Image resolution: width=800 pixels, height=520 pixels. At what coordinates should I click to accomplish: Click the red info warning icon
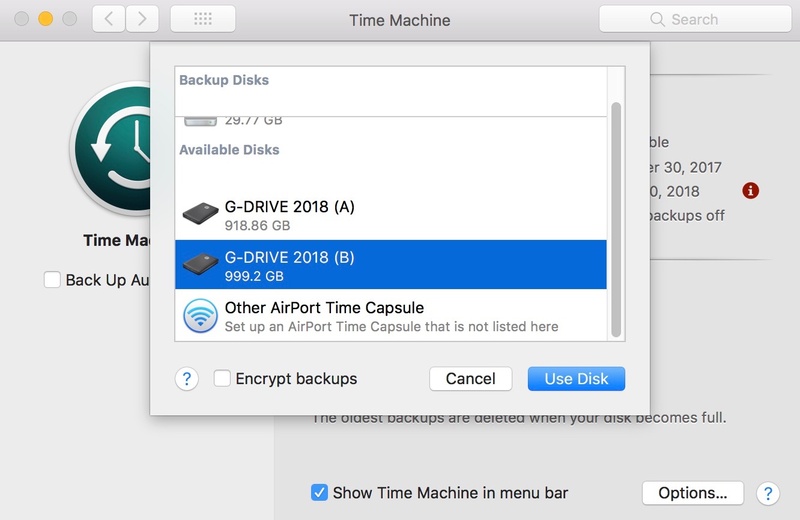pos(750,191)
